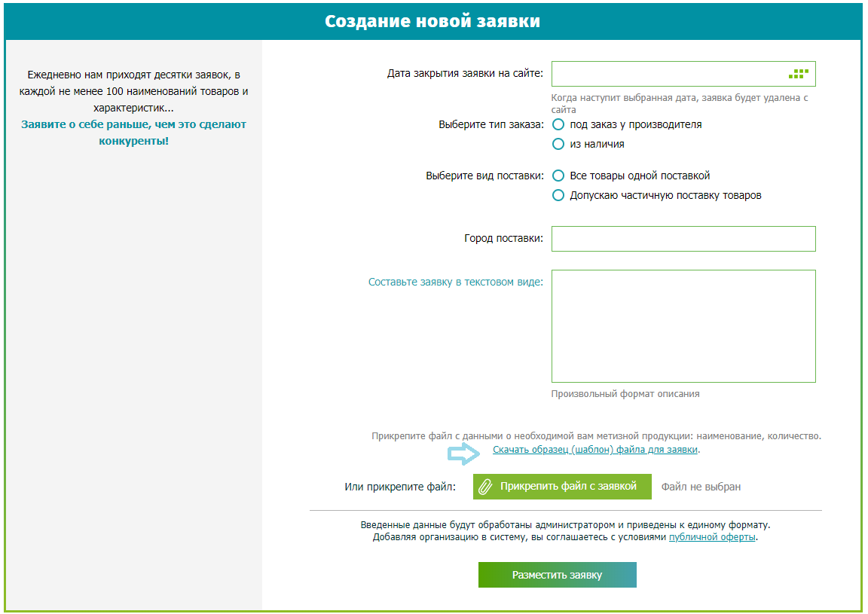Click the 'Город поставки:' label
The image size is (868, 614).
(504, 238)
